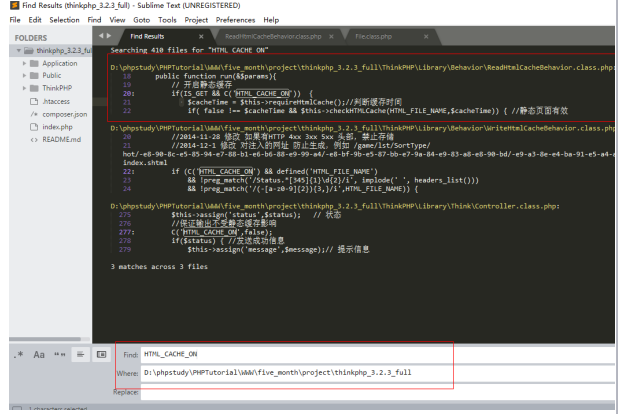Open the Help menu

pos(271,20)
